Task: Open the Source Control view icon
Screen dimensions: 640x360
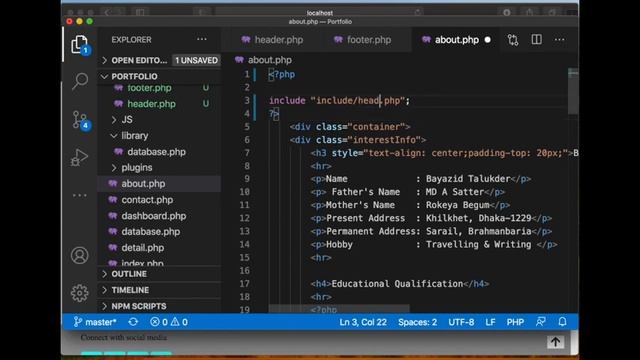Action: 80,120
